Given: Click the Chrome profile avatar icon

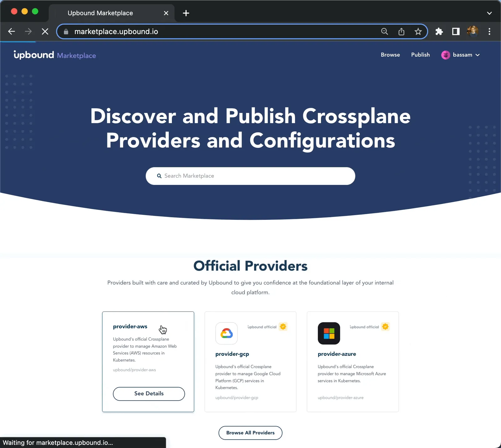Looking at the screenshot, I should point(473,31).
